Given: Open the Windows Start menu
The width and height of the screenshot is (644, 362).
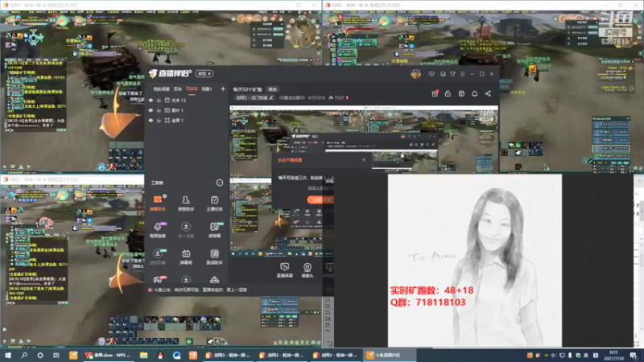Looking at the screenshot, I should 8,355.
